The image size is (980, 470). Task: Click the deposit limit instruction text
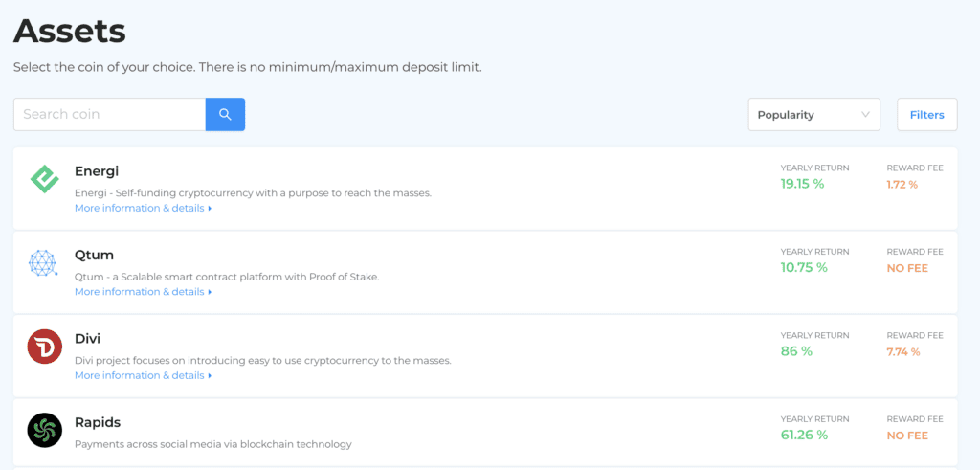[x=248, y=67]
